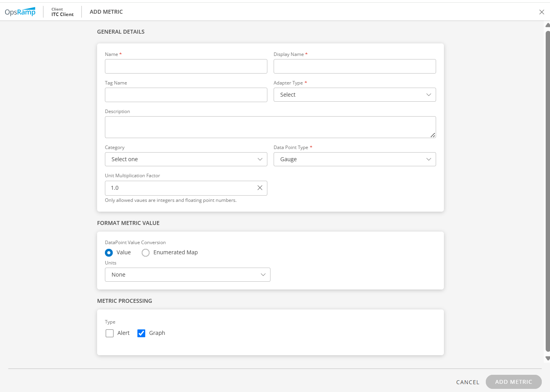Expand the Category dropdown

coord(186,159)
